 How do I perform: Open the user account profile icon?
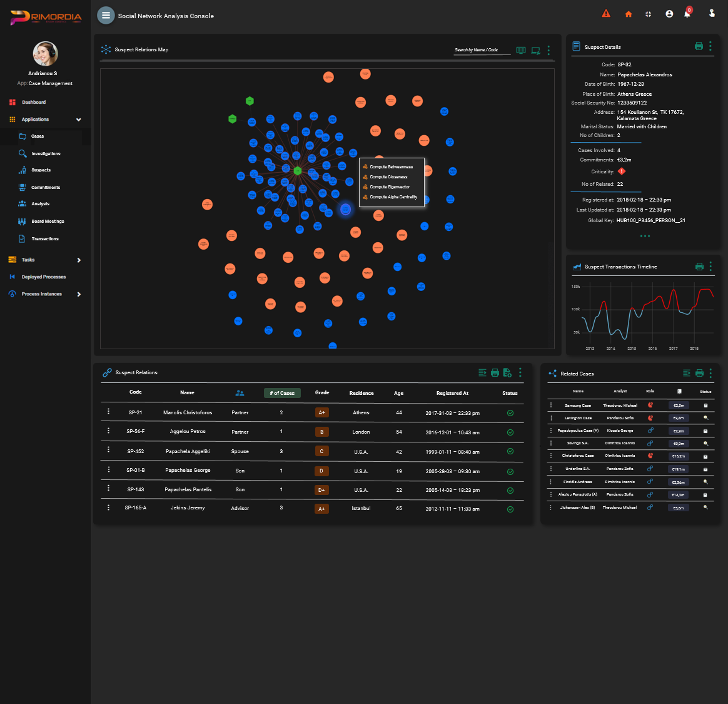pos(669,14)
